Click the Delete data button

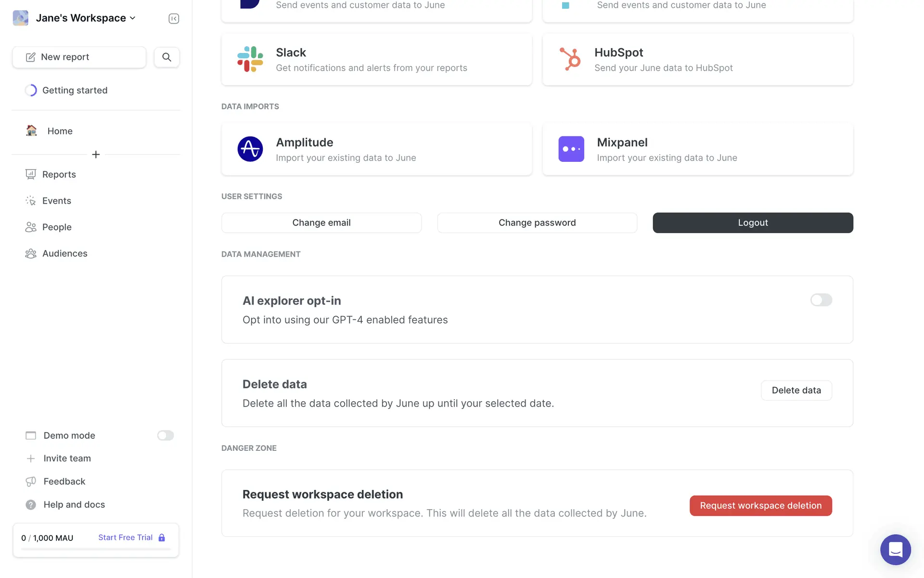point(796,390)
